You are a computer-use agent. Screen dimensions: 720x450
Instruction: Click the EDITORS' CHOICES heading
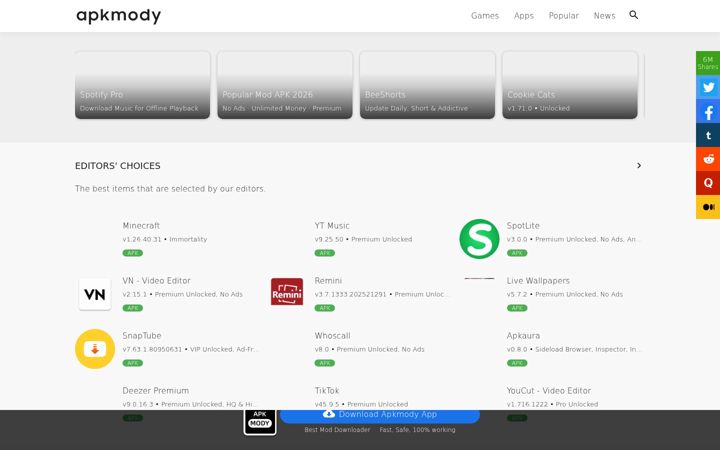[118, 166]
